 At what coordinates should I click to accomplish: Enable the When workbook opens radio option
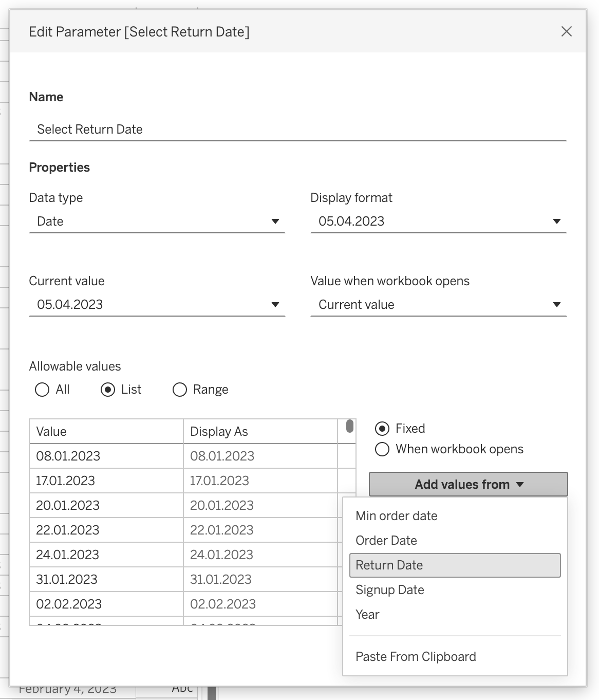(x=382, y=449)
